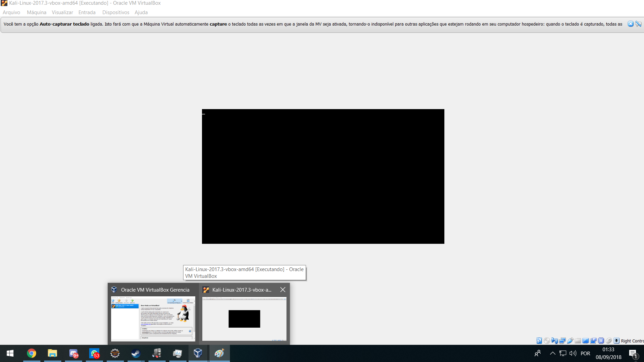
Task: Open the volume control tray icon
Action: pyautogui.click(x=573, y=353)
